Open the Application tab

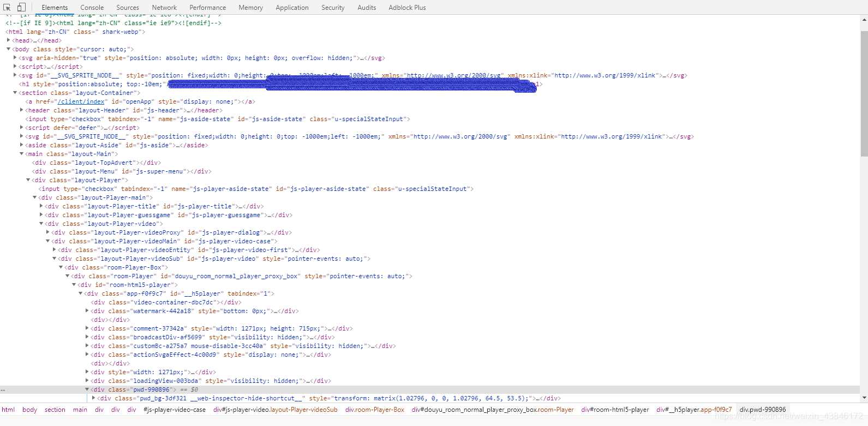[x=292, y=8]
